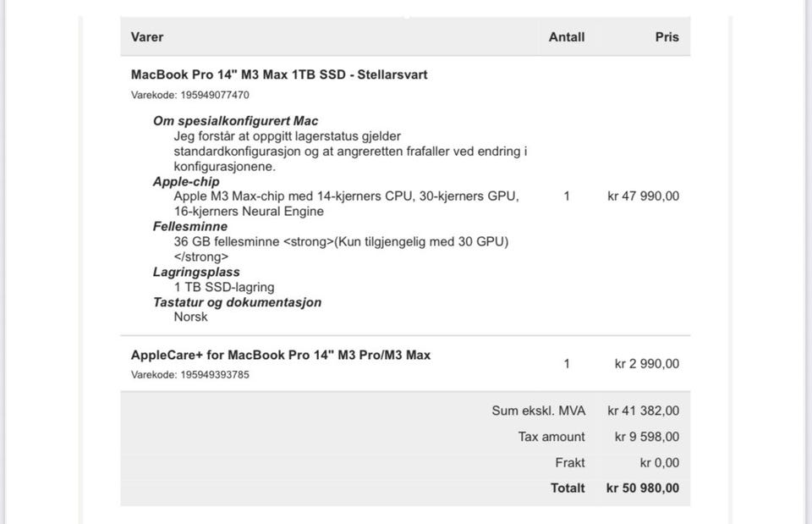Screen dimensions: 812x524
Task: Open the AppleCare+ for MacBook Pro title
Action: coord(281,355)
